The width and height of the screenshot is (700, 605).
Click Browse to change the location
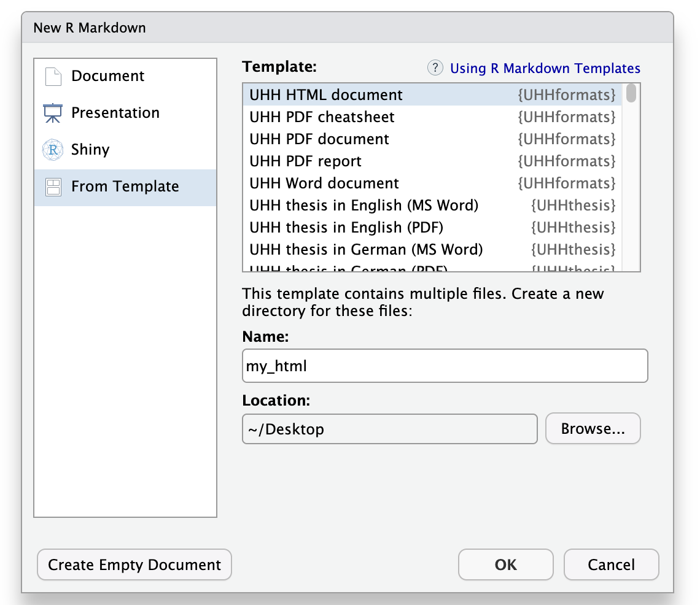point(592,428)
